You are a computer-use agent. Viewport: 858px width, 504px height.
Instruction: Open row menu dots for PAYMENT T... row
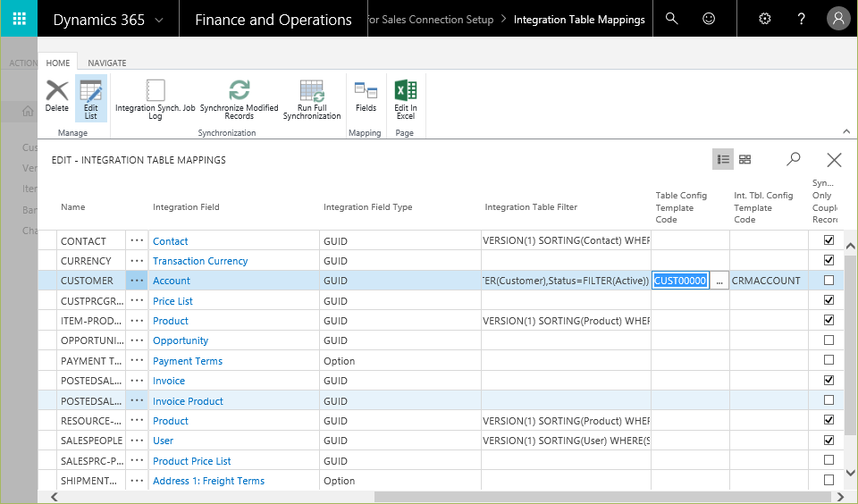coord(137,361)
